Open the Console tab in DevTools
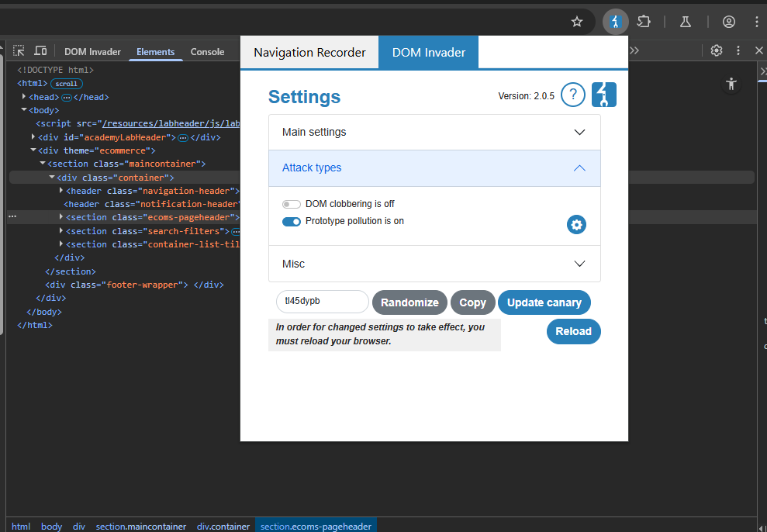The width and height of the screenshot is (767, 532). click(x=207, y=51)
